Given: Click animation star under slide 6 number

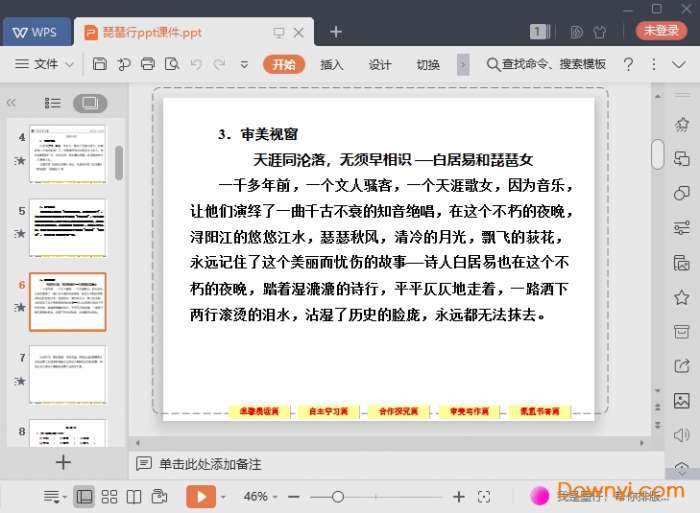Looking at the screenshot, I should [20, 307].
